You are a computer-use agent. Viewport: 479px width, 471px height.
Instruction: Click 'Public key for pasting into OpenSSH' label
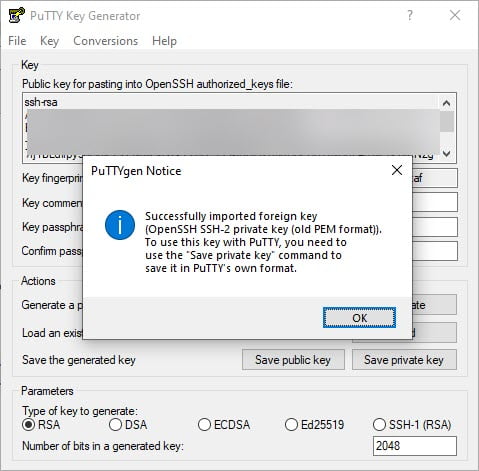[x=157, y=84]
